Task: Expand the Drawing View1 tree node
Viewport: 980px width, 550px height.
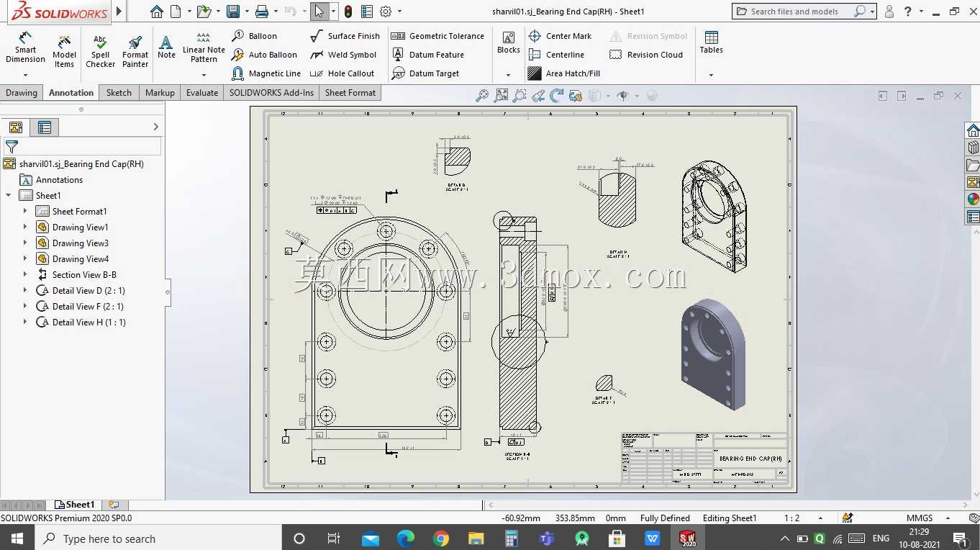Action: tap(25, 227)
